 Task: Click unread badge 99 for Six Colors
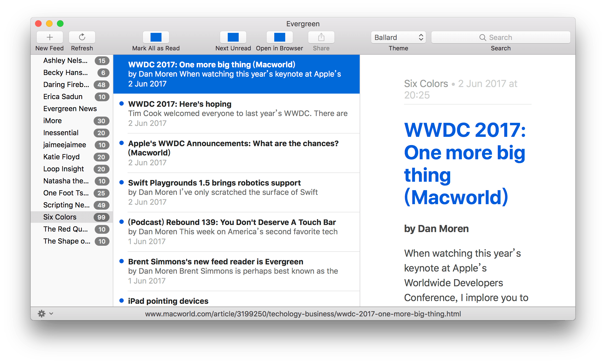(x=102, y=217)
